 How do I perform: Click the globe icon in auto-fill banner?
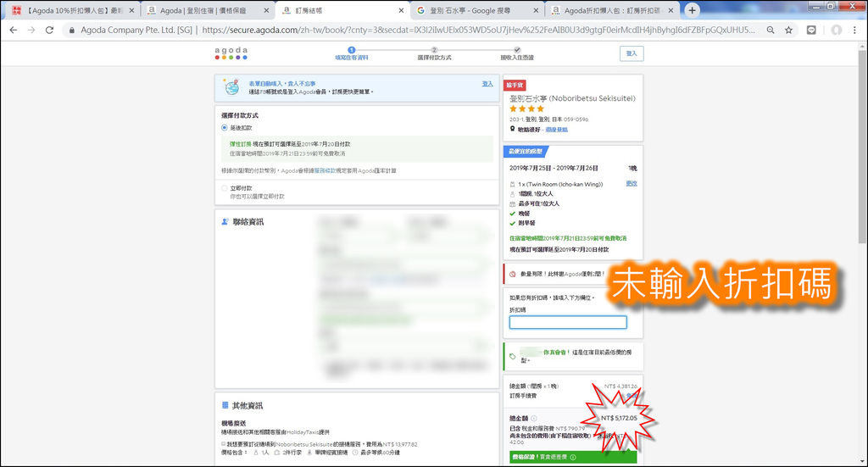pyautogui.click(x=231, y=86)
